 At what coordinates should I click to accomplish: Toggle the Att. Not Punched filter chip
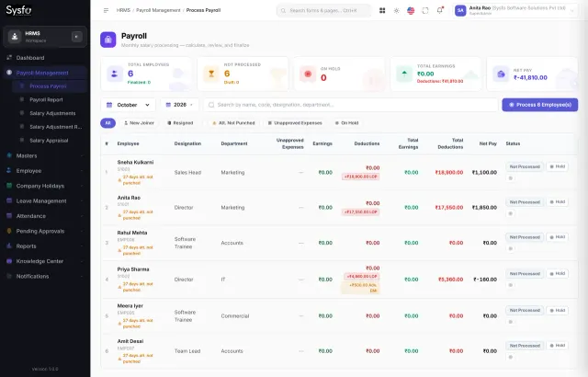pos(233,123)
